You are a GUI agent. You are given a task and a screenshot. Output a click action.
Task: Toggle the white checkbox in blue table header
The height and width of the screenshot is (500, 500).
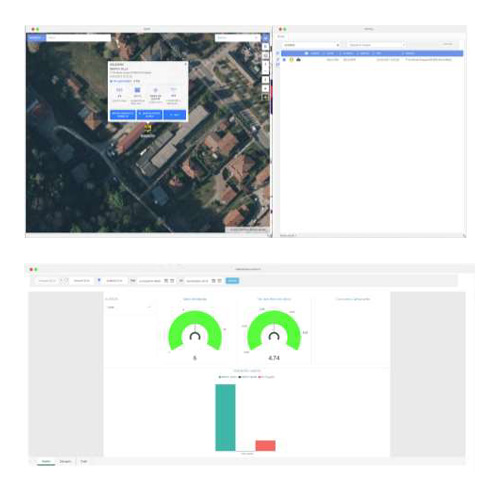point(306,53)
